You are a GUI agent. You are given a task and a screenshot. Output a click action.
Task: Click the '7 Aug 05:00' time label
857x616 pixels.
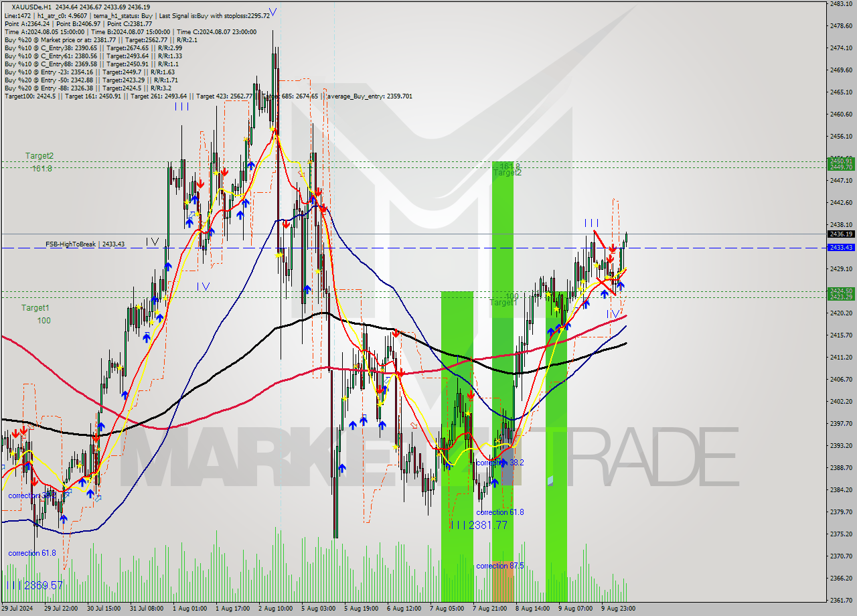[x=447, y=609]
